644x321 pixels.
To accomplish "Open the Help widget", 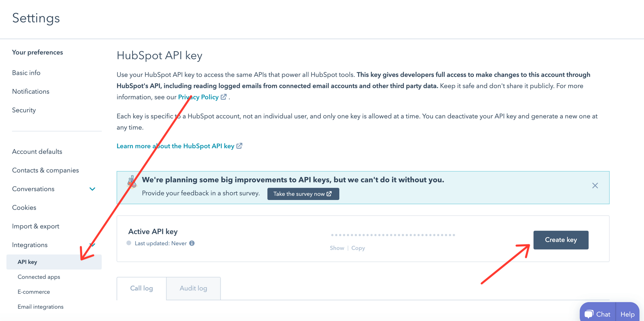I will click(x=627, y=314).
